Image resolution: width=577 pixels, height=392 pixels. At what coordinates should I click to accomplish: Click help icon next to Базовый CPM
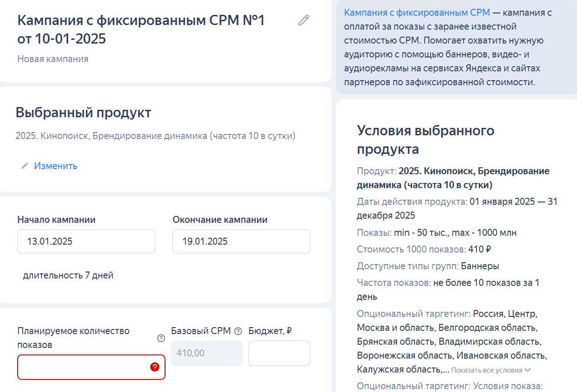[238, 331]
